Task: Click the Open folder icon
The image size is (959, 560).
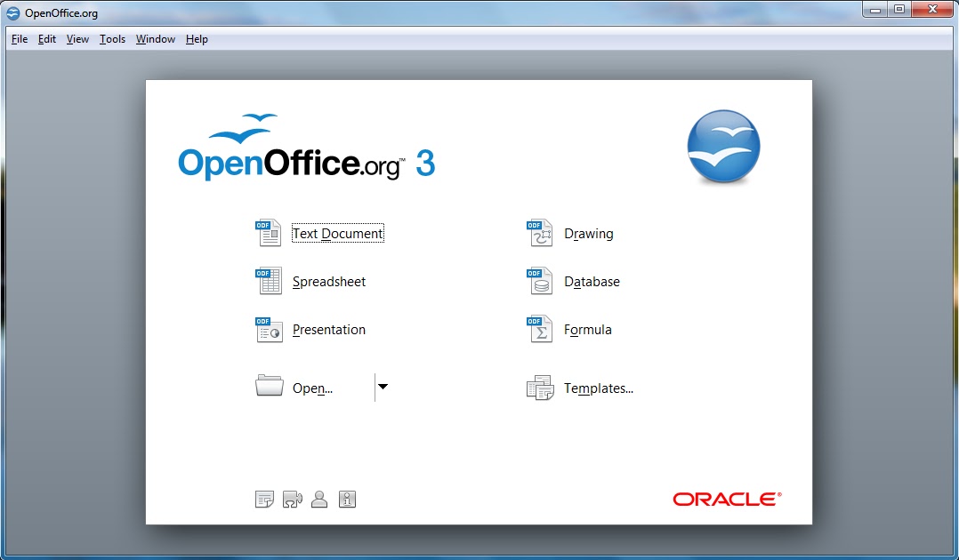Action: (269, 387)
